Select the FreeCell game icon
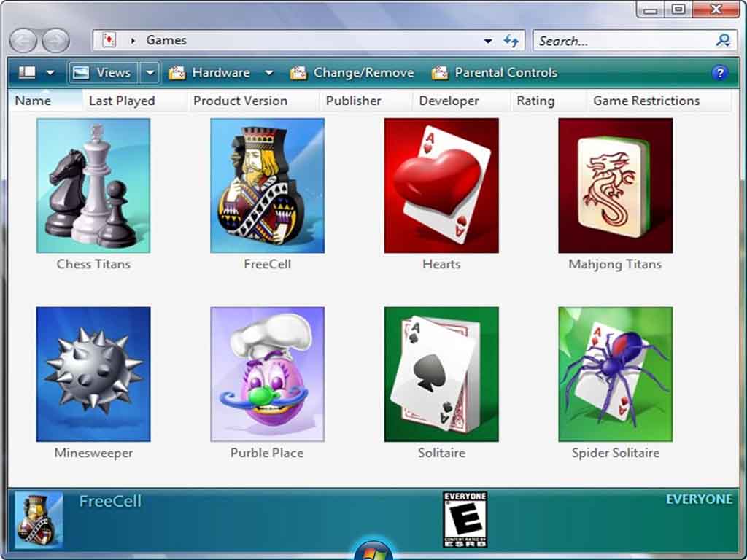The height and width of the screenshot is (560, 747). coord(267,186)
